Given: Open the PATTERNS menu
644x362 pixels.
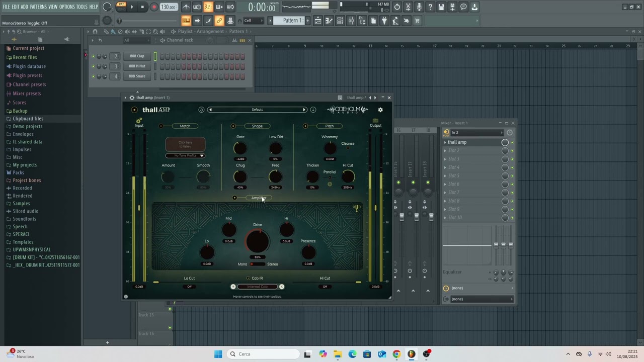Looking at the screenshot, I should point(38,7).
